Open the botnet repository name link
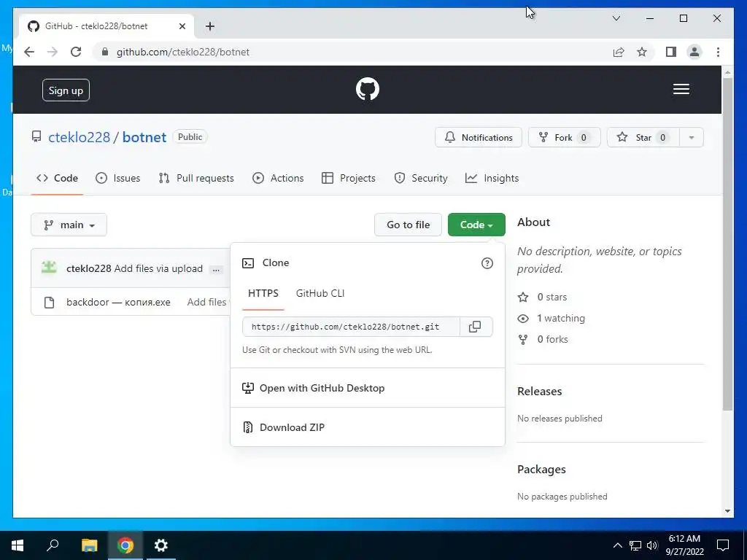 (x=144, y=137)
